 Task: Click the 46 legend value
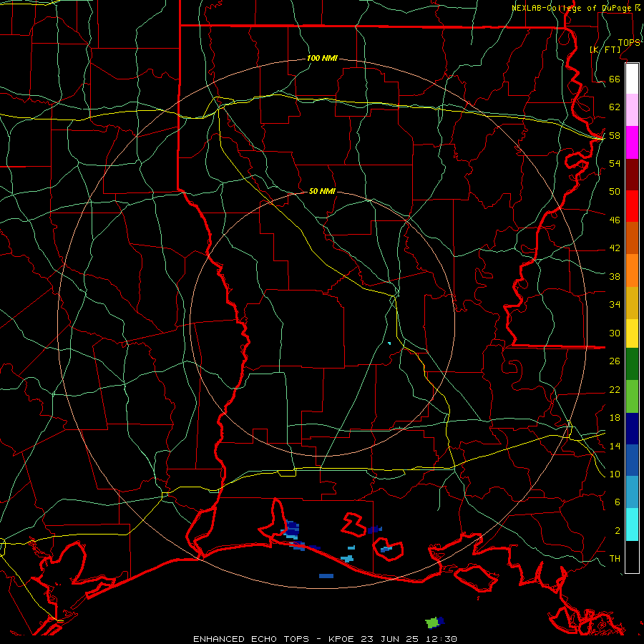tap(615, 220)
